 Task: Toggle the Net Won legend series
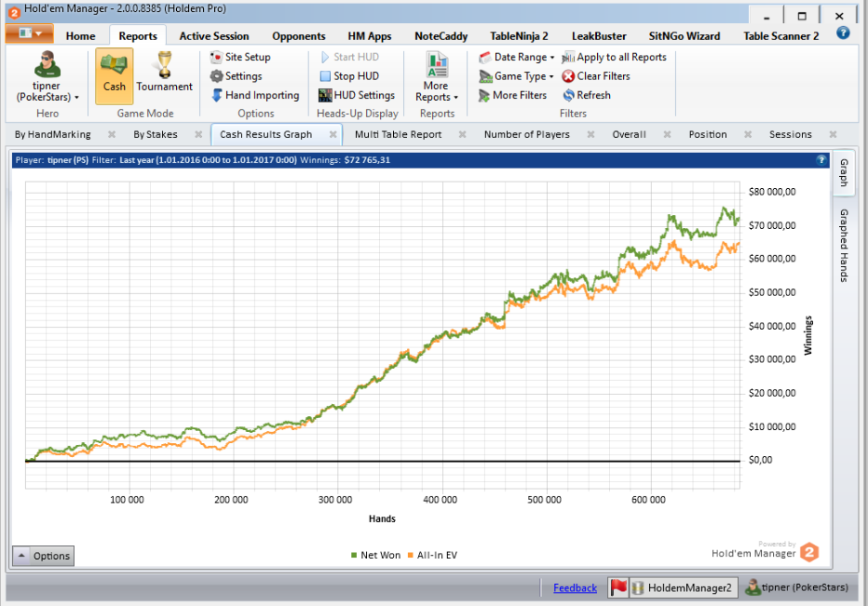(375, 555)
